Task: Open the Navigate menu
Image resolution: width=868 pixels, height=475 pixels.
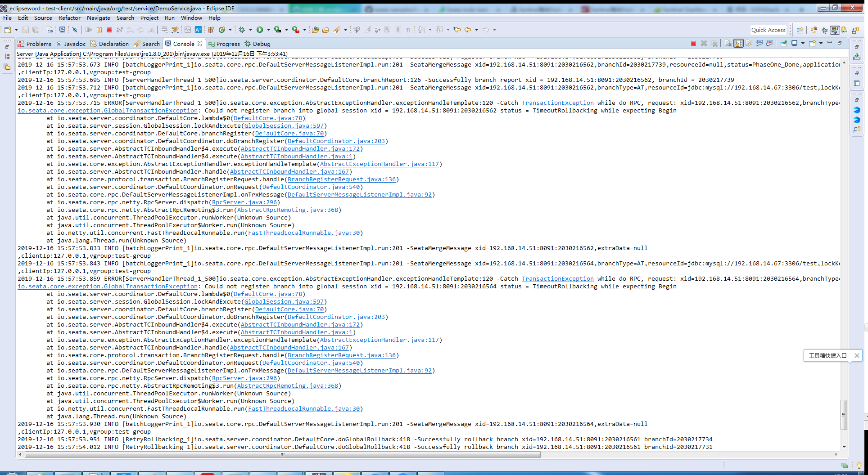Action: 98,18
